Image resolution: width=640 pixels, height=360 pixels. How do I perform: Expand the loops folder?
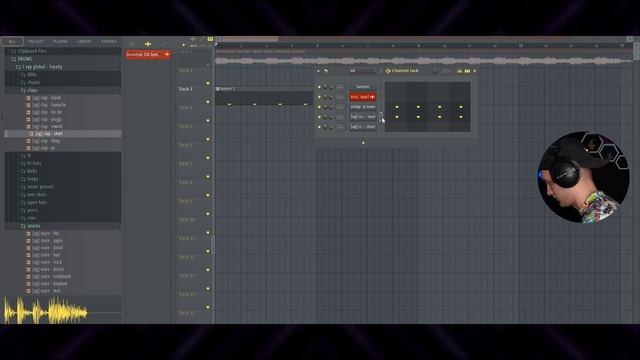[29, 179]
